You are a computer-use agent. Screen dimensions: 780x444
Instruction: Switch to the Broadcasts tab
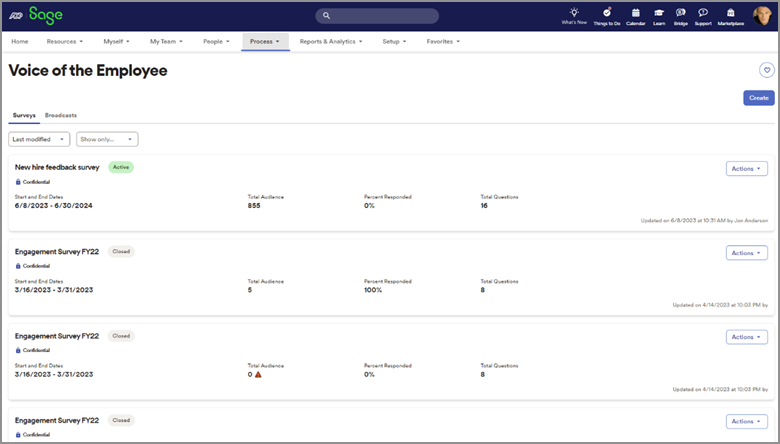(61, 115)
